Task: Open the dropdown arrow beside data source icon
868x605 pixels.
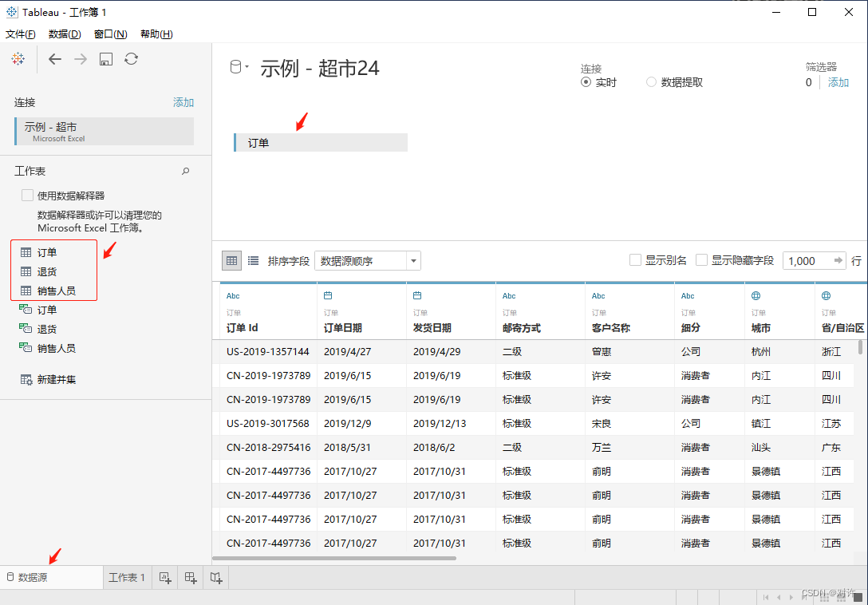Action: (247, 66)
